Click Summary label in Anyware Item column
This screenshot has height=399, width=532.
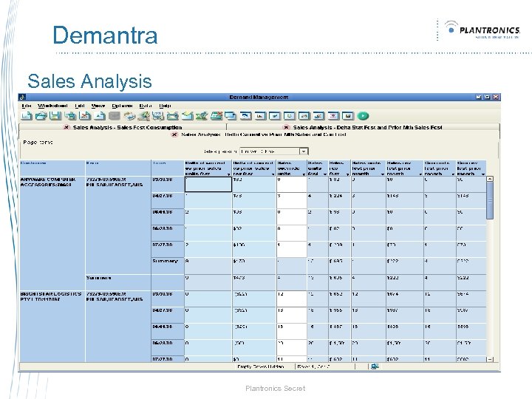(x=98, y=278)
